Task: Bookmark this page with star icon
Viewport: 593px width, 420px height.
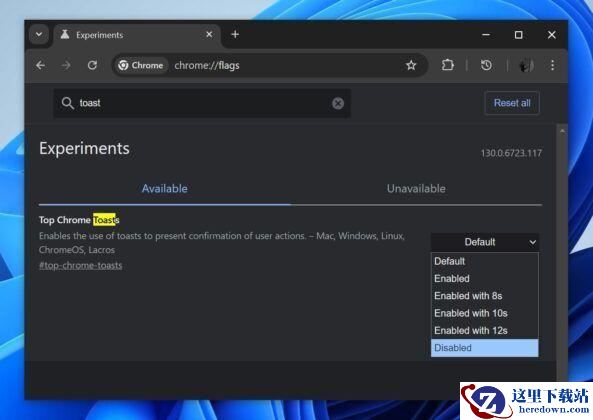Action: pyautogui.click(x=411, y=65)
